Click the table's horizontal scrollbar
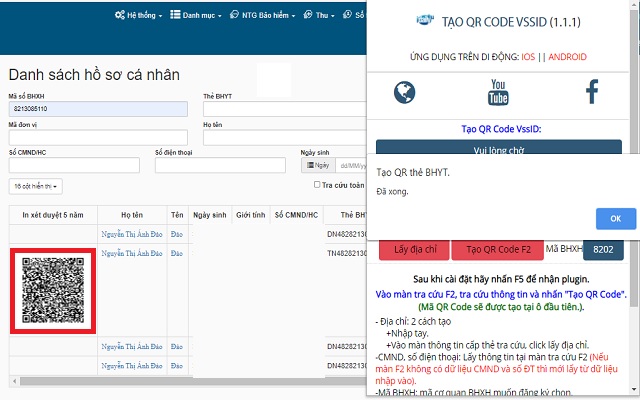 click(x=180, y=381)
